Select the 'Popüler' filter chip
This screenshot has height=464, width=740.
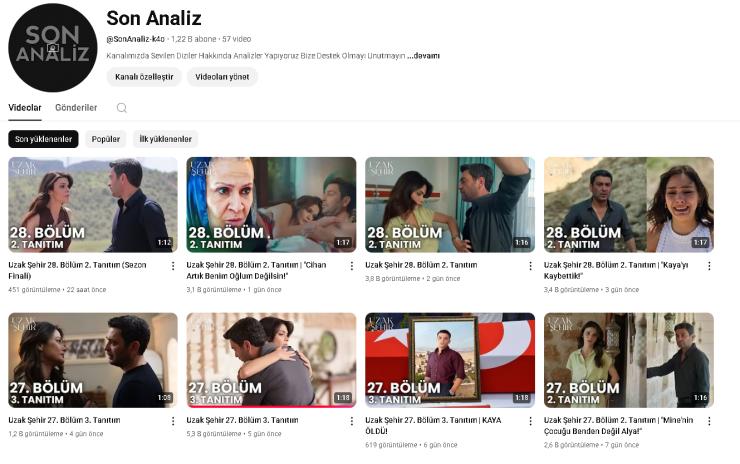point(106,139)
